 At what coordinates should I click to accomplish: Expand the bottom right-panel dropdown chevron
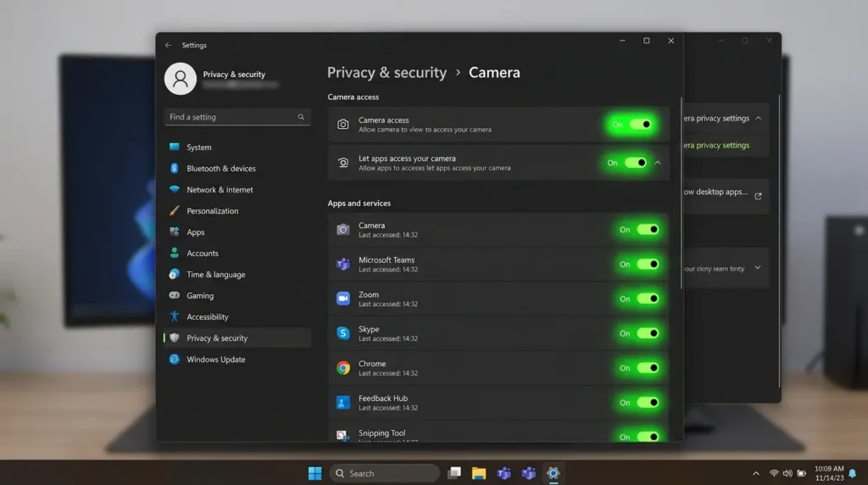tap(758, 268)
